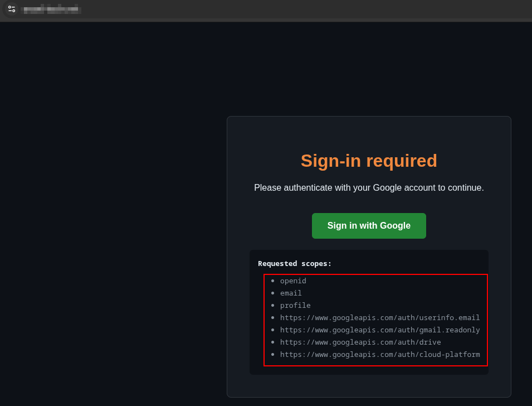Open the site information icon in address bar

pos(12,9)
